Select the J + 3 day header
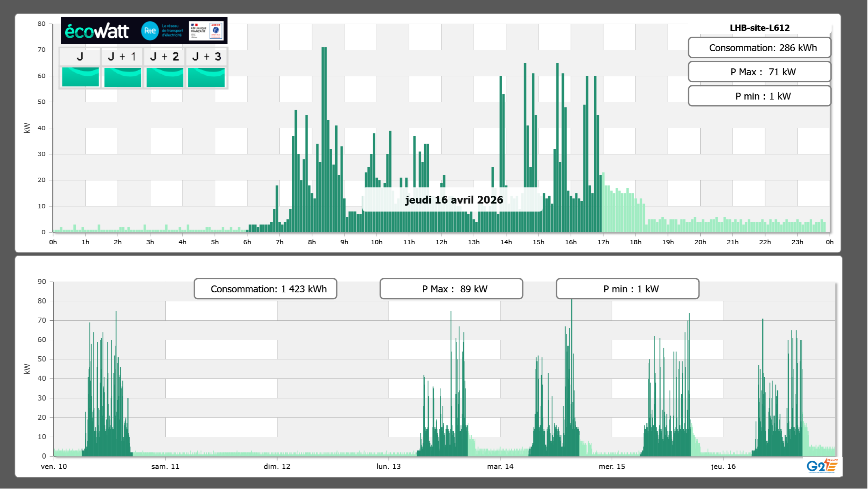 206,56
